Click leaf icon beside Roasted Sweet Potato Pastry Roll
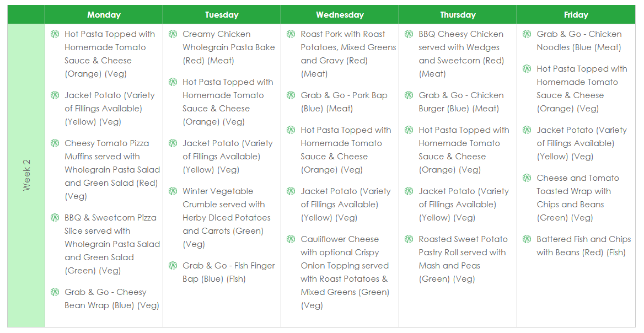This screenshot has width=644, height=333. click(x=409, y=239)
